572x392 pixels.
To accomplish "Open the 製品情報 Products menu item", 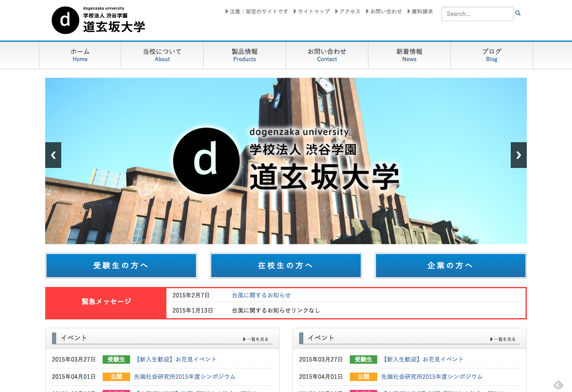I will [245, 55].
